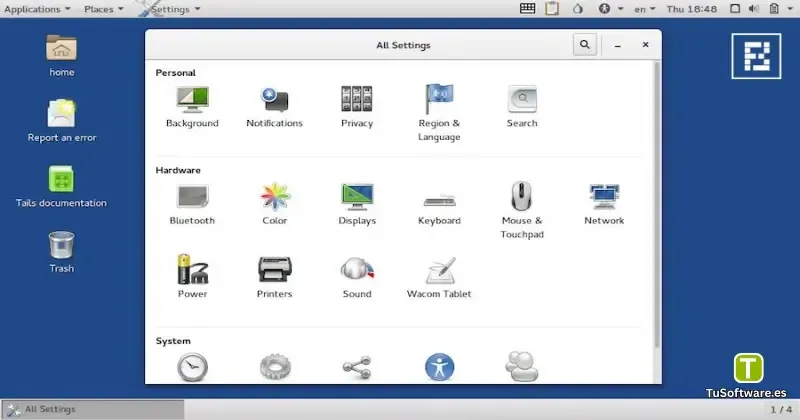800x420 pixels.
Task: Click the Thu 18:48 clock
Action: coord(691,9)
